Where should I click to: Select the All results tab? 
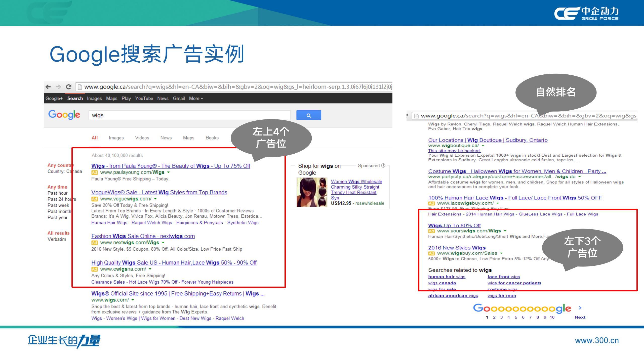click(x=95, y=138)
